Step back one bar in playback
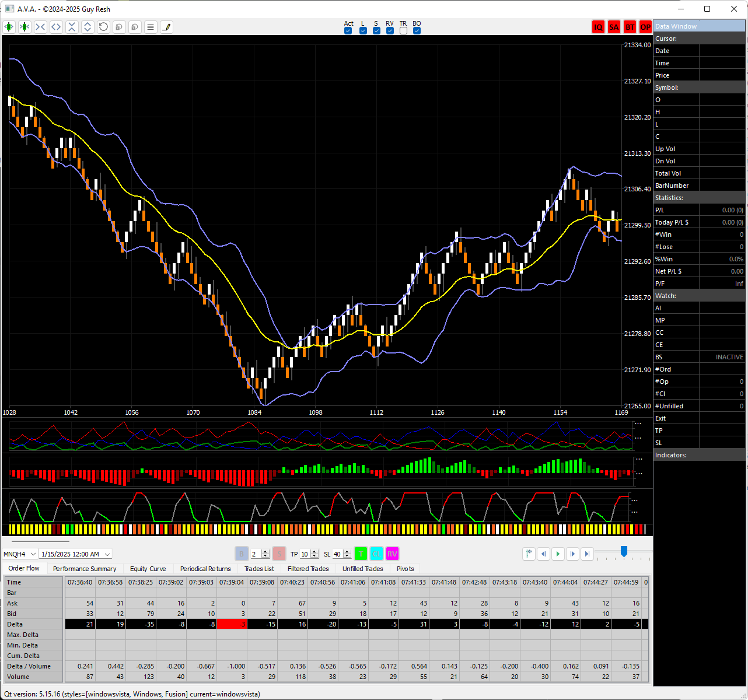This screenshot has width=748, height=700. (x=544, y=554)
